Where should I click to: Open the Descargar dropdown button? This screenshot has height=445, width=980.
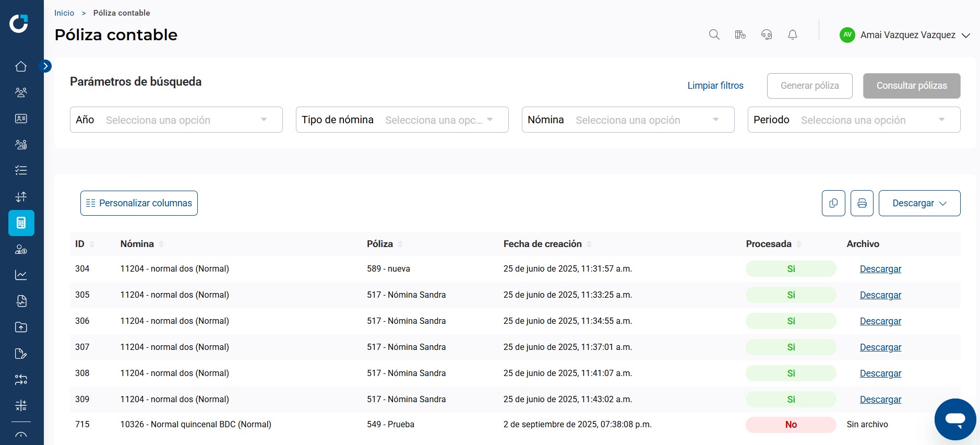919,203
